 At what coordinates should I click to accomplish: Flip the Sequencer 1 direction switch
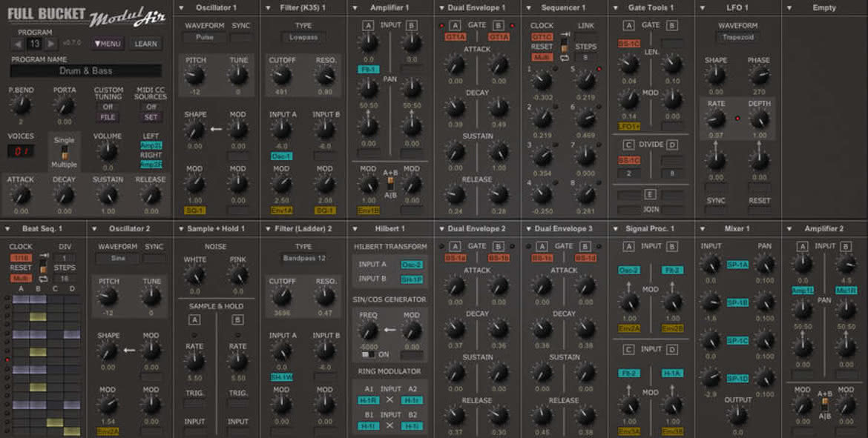pos(565,47)
